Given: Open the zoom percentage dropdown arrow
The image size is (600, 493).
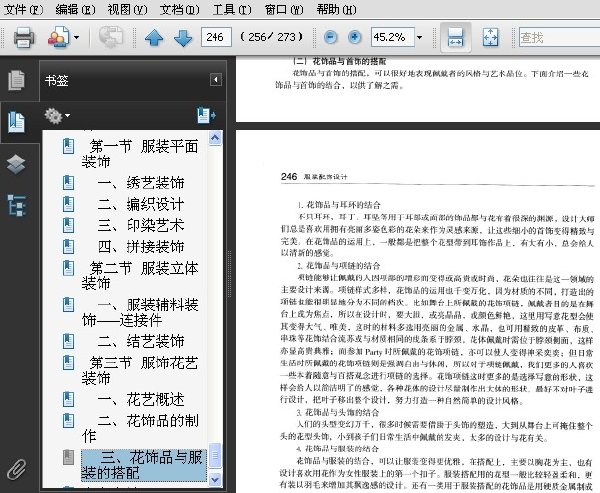Looking at the screenshot, I should click(420, 38).
